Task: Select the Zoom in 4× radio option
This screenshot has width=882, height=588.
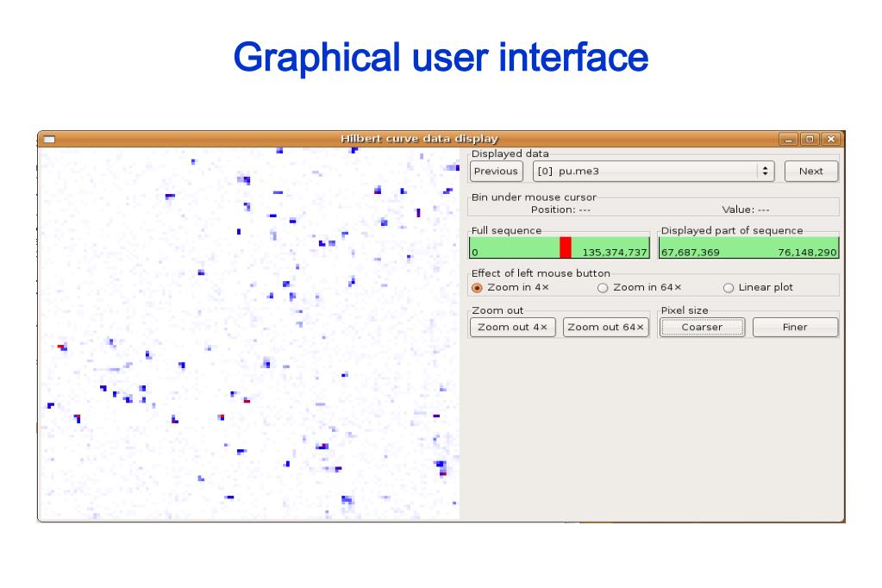Action: click(x=477, y=287)
